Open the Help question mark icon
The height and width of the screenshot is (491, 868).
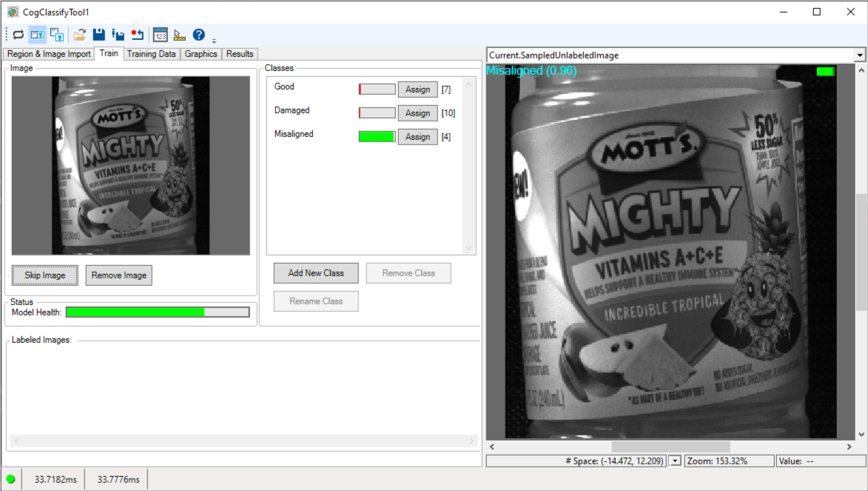198,35
